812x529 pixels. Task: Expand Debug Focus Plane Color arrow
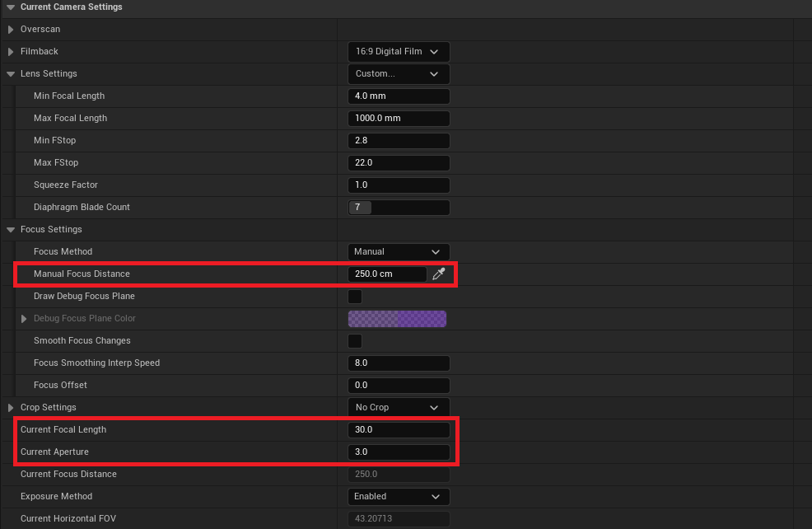click(24, 319)
